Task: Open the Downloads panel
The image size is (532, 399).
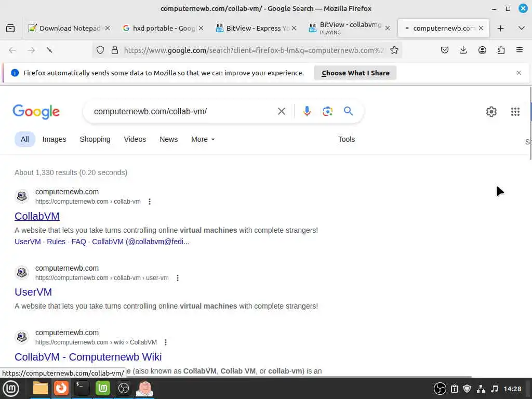Action: pyautogui.click(x=463, y=50)
